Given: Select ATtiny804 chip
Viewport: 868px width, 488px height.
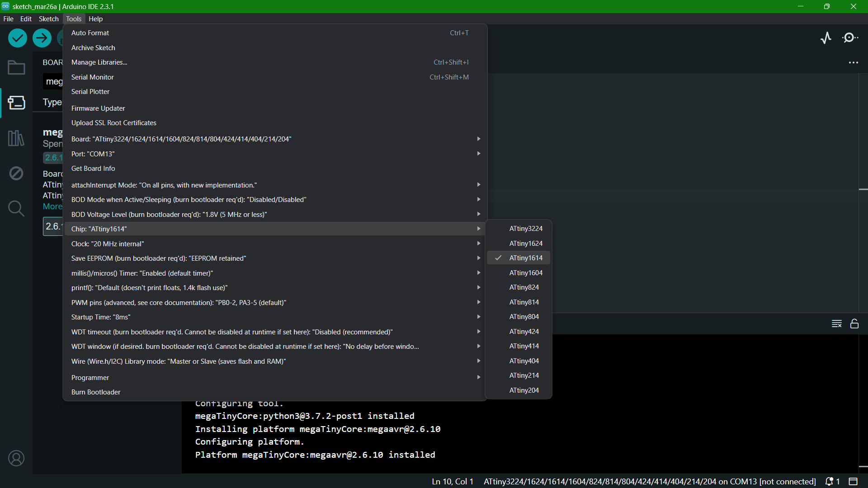Looking at the screenshot, I should pos(519,317).
